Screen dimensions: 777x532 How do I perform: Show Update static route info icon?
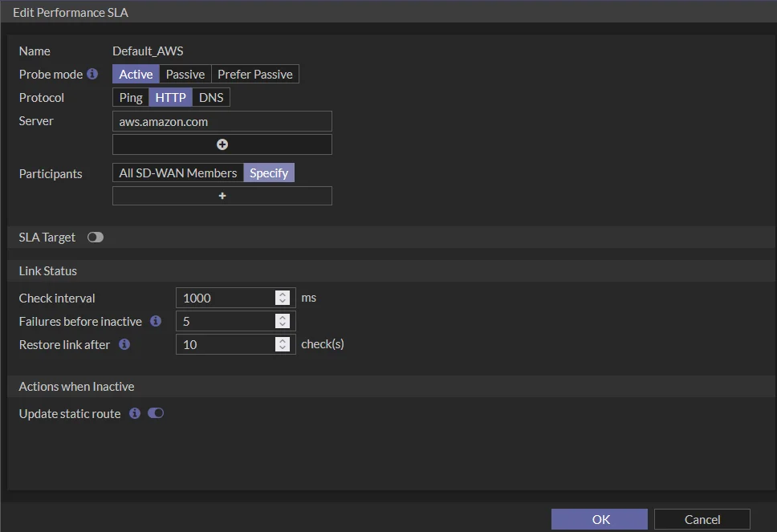135,413
